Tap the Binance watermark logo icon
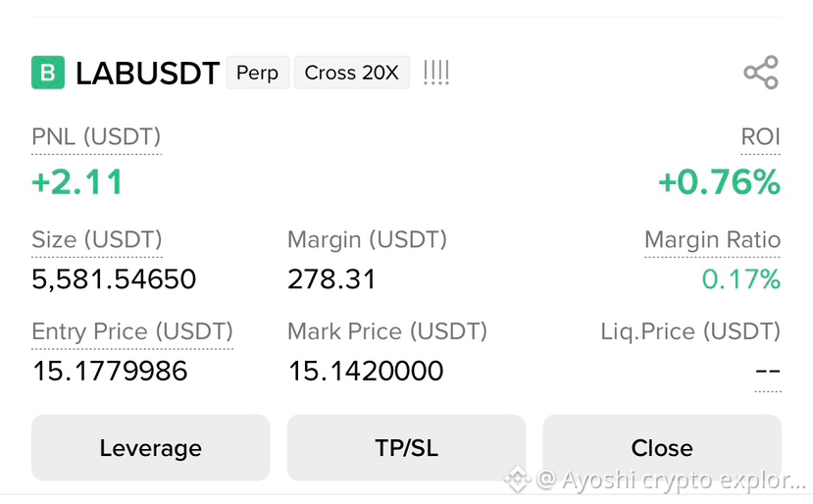Screen dimensions: 813x504 click(518, 479)
